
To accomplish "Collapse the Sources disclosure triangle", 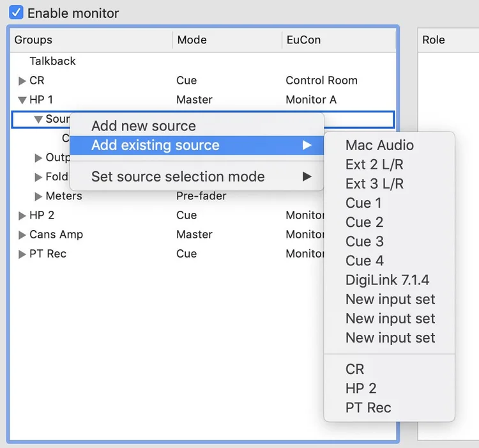I will (38, 119).
